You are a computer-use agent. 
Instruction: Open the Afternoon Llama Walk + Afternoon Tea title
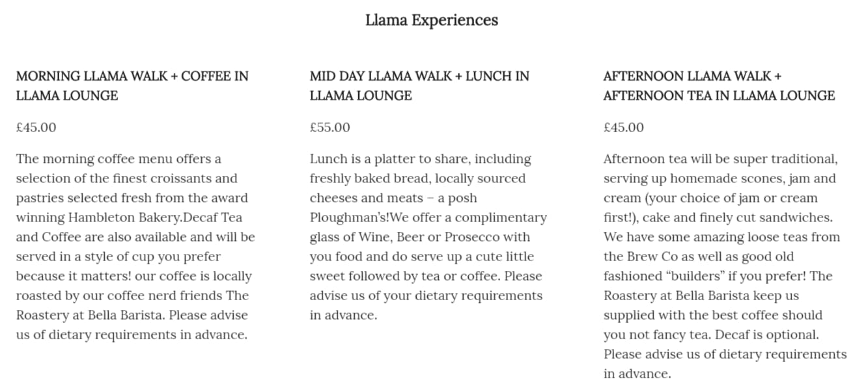coord(719,85)
